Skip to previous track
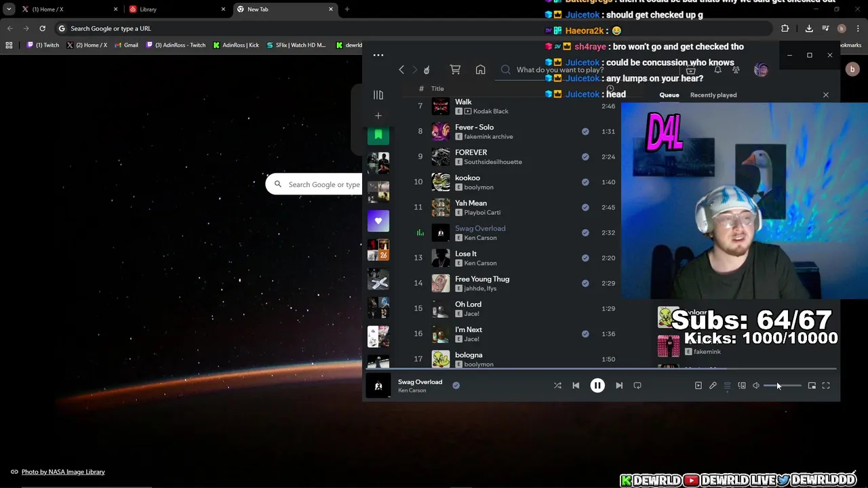 [x=576, y=386]
